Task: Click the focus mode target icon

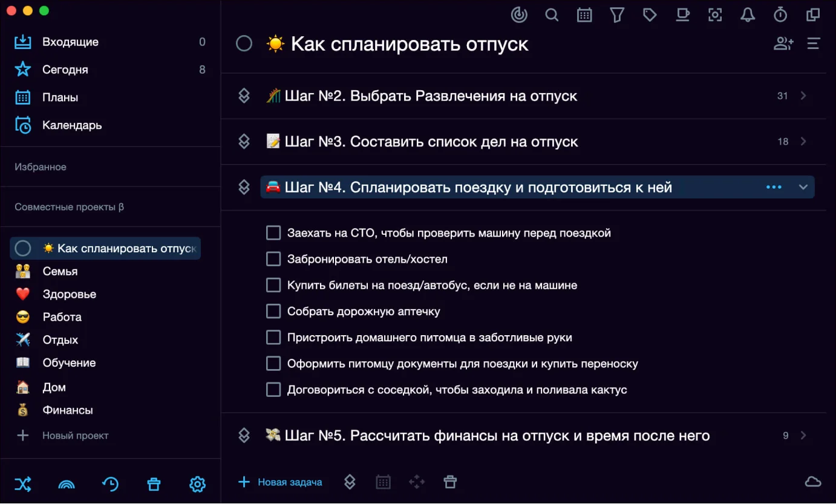Action: (715, 15)
